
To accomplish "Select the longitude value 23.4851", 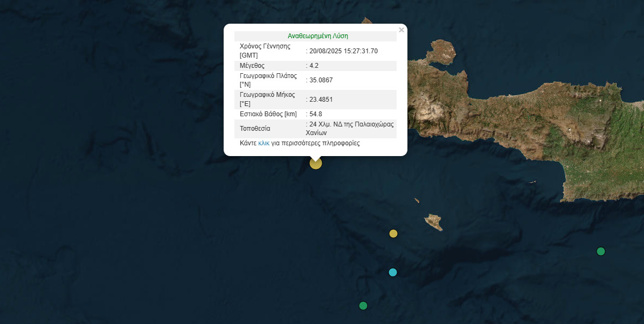I will (x=321, y=100).
